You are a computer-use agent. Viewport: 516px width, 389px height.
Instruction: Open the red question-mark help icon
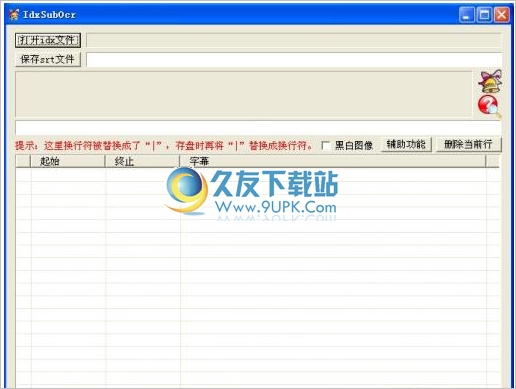[489, 106]
